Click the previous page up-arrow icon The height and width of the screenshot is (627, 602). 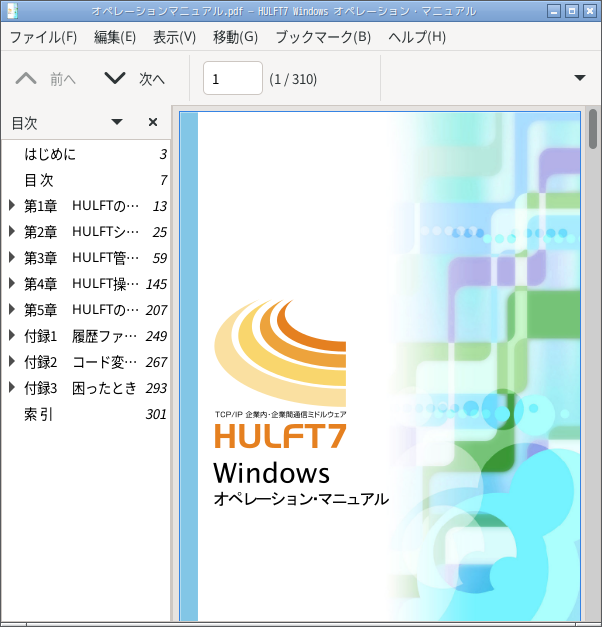click(x=26, y=78)
